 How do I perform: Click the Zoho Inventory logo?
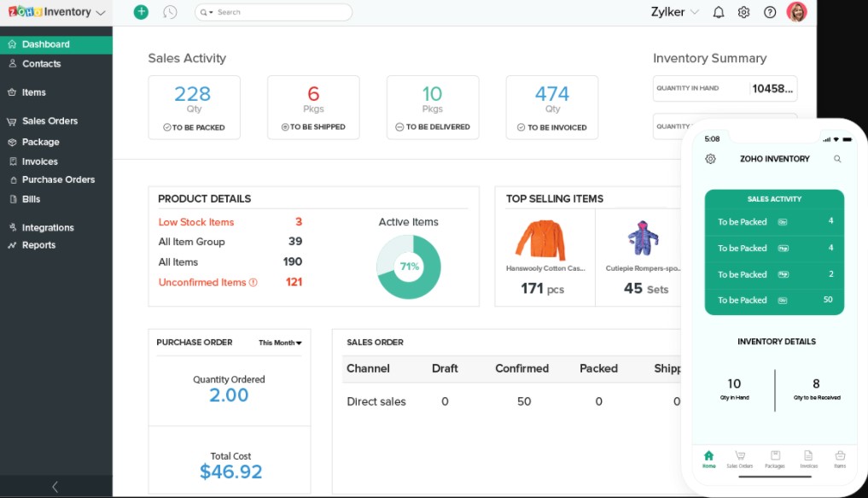(x=50, y=12)
